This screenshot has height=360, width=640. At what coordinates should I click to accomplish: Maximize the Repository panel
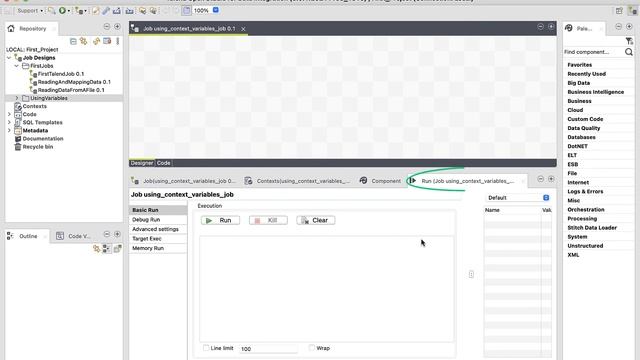117,27
